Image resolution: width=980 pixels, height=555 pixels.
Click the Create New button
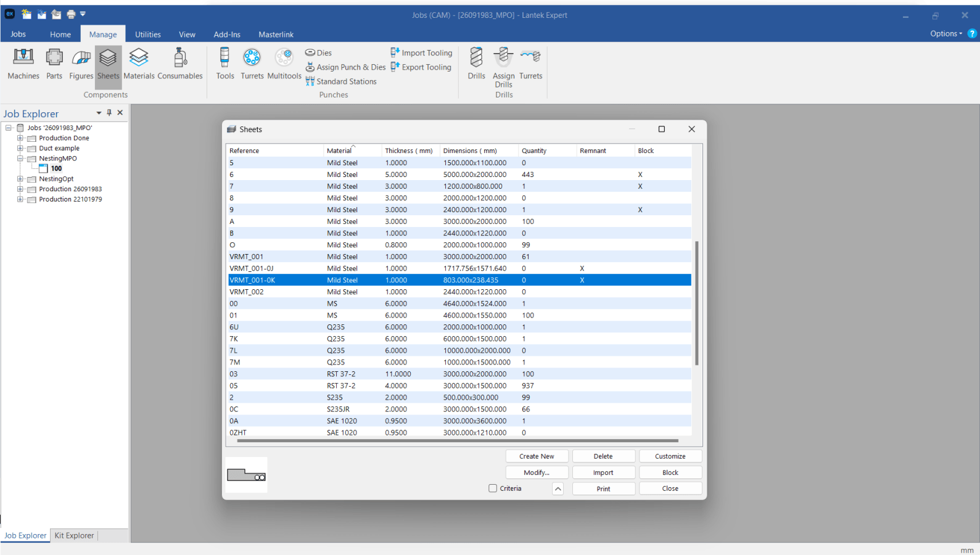(x=537, y=456)
